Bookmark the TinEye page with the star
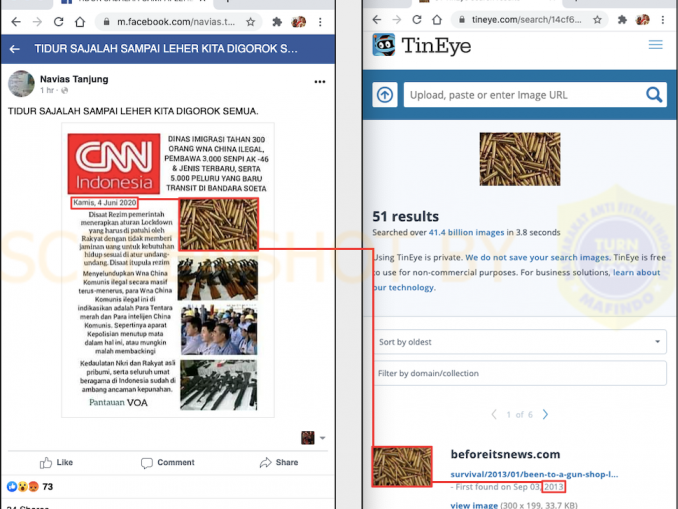 click(x=598, y=19)
